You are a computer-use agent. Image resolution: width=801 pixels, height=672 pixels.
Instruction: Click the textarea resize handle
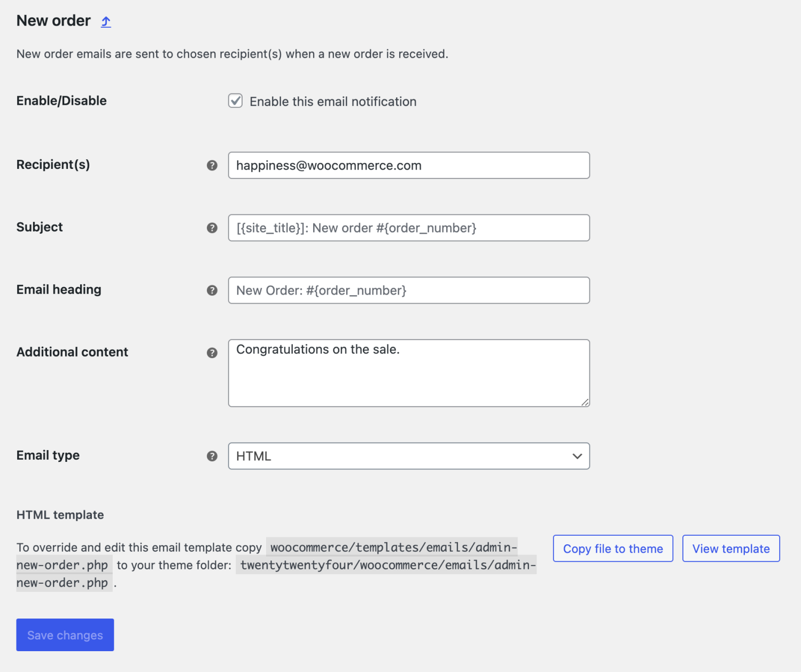coord(585,403)
